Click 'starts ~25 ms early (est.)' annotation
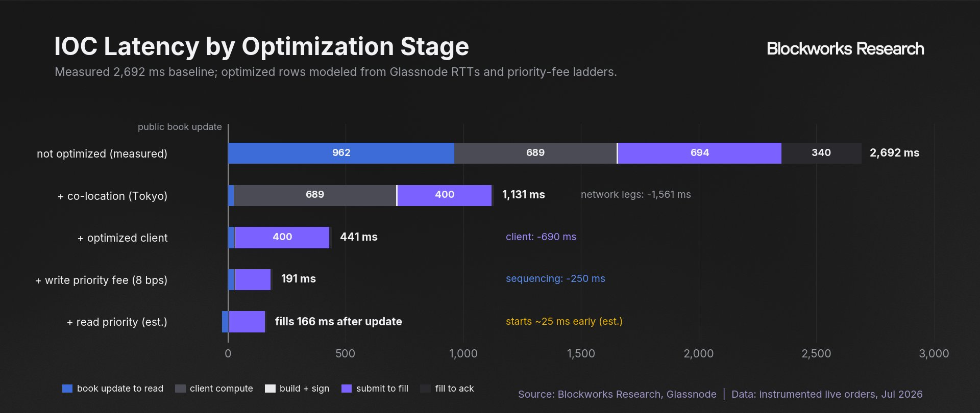The width and height of the screenshot is (980, 413). click(x=564, y=322)
